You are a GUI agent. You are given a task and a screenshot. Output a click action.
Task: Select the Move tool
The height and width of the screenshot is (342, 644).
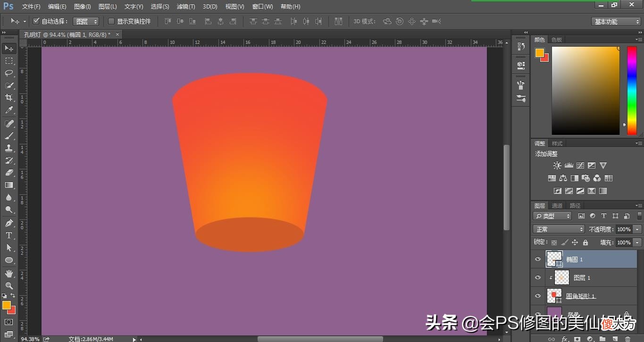point(9,48)
